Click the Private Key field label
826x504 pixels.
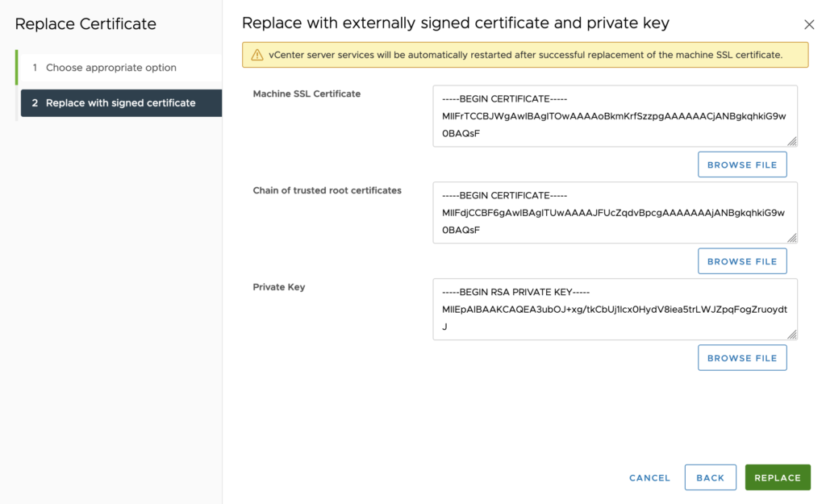click(279, 287)
